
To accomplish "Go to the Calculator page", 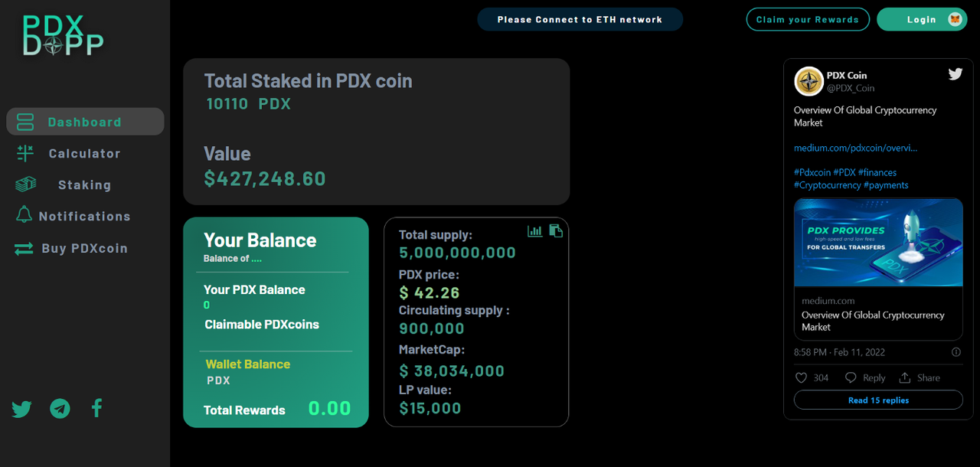I will [x=84, y=153].
